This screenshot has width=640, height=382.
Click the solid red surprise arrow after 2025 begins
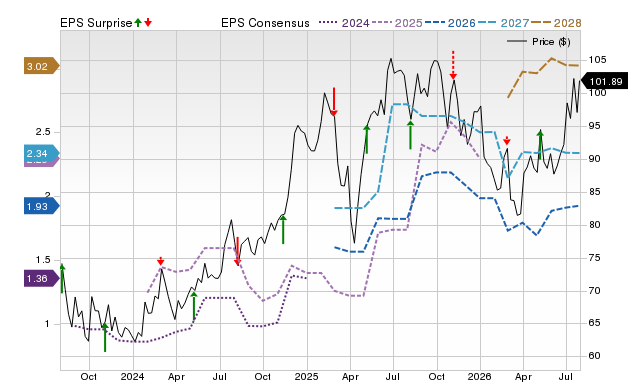334,102
